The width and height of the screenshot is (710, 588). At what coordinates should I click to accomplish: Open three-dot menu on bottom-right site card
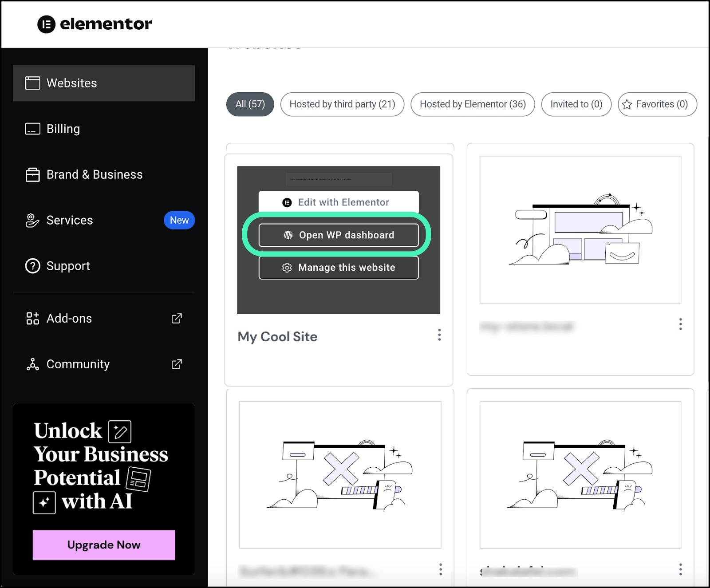[x=680, y=569]
